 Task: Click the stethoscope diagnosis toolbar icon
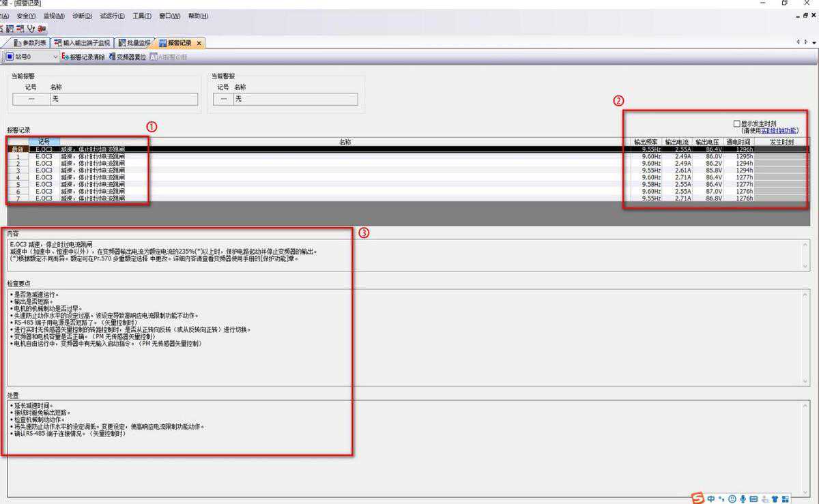coord(31,28)
